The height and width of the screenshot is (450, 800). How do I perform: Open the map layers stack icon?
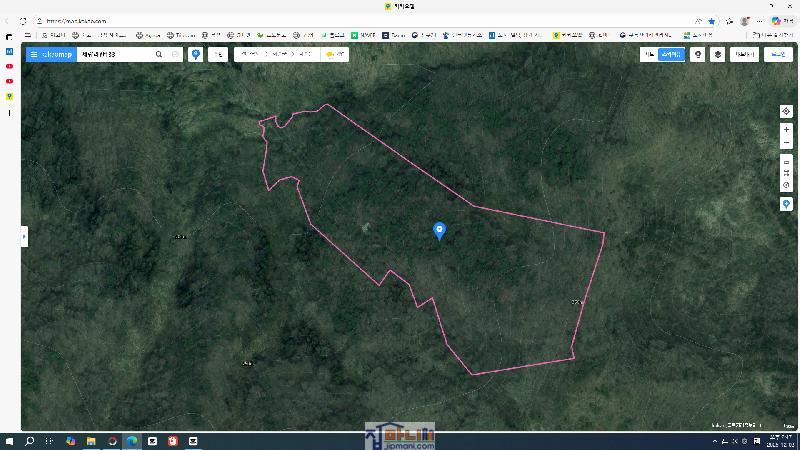coord(717,55)
